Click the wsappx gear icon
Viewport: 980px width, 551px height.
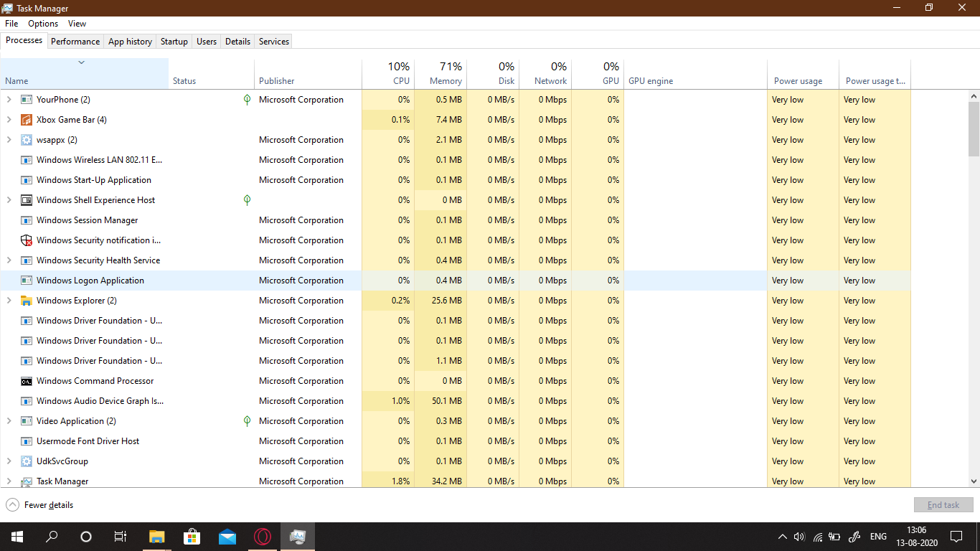click(x=27, y=140)
